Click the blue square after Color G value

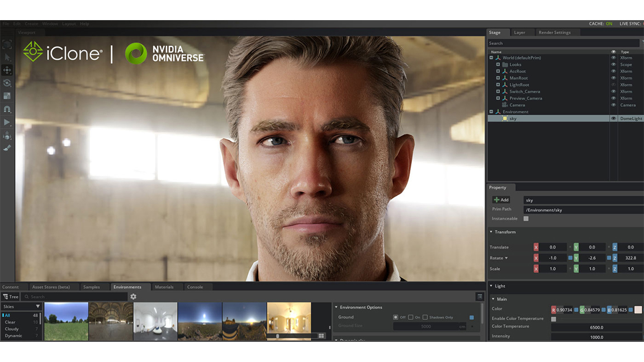coord(603,310)
